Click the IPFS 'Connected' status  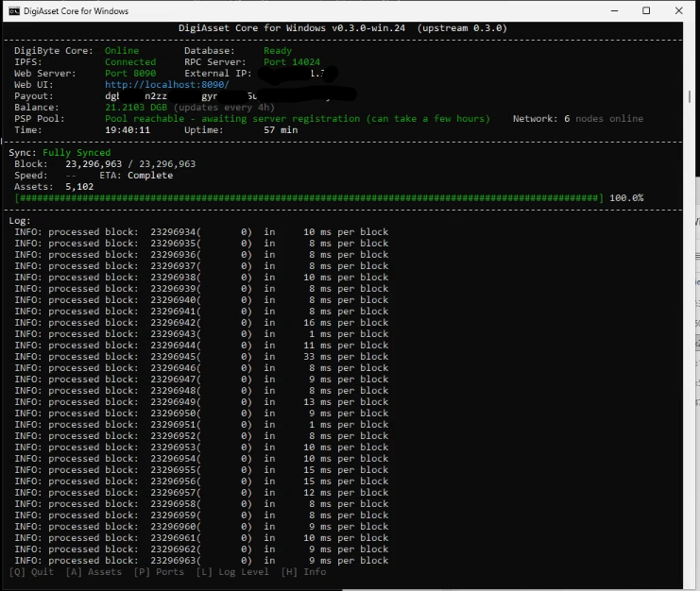[x=130, y=62]
